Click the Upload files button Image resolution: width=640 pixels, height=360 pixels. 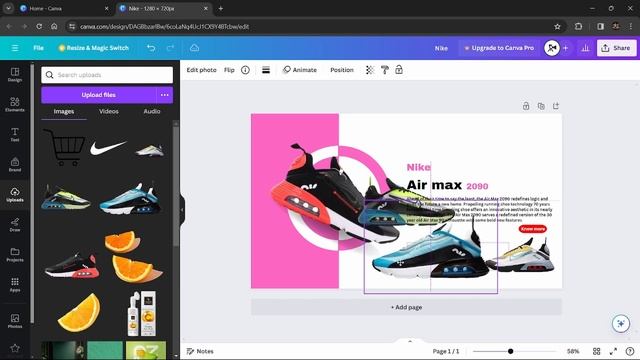(x=98, y=95)
